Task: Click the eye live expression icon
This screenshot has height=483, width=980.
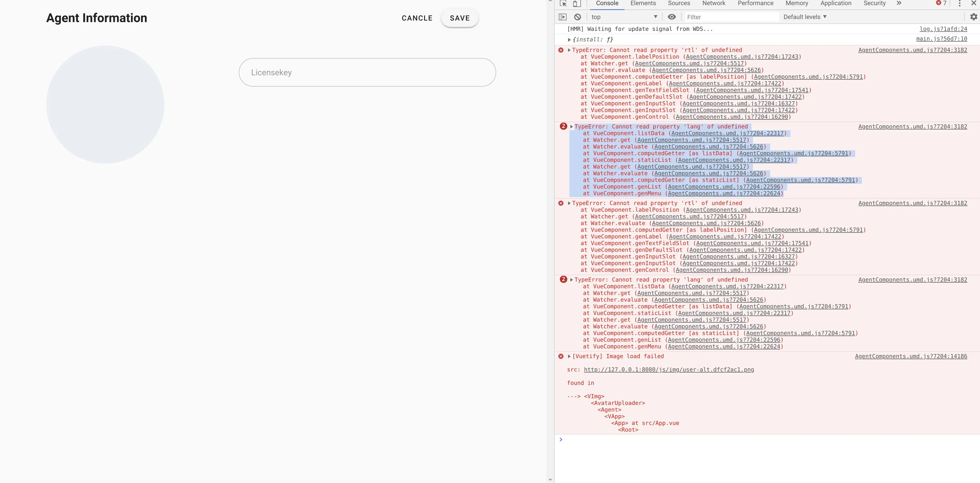Action: [672, 17]
